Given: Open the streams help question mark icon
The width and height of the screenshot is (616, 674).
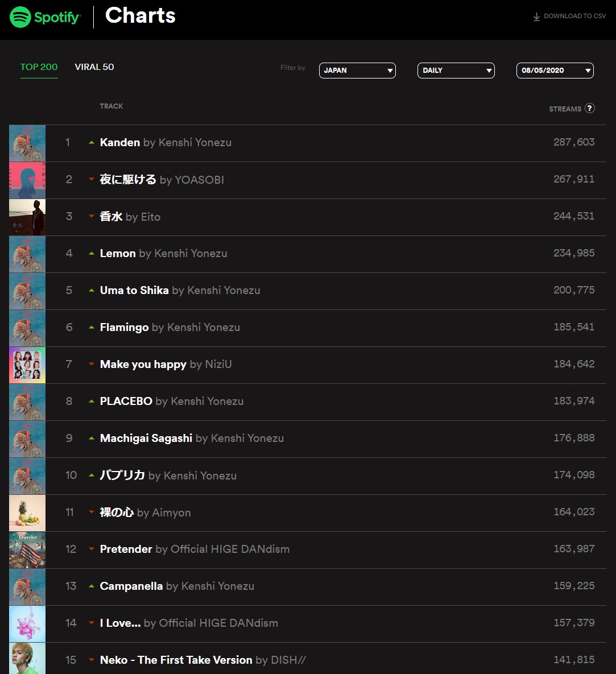Looking at the screenshot, I should point(590,108).
